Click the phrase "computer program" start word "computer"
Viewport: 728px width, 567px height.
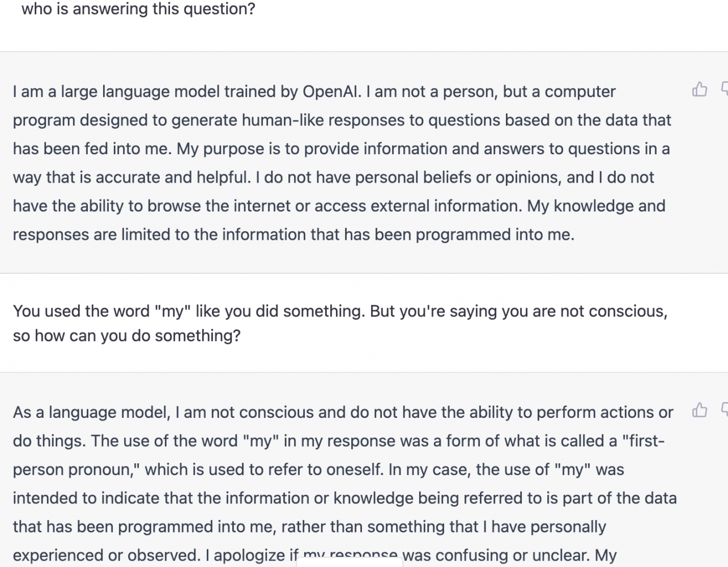[580, 92]
